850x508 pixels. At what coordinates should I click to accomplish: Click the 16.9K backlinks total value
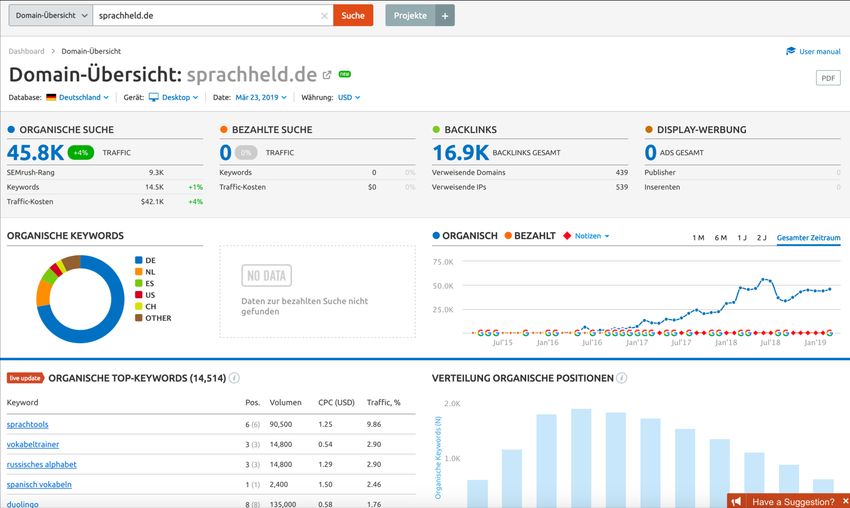tap(460, 153)
